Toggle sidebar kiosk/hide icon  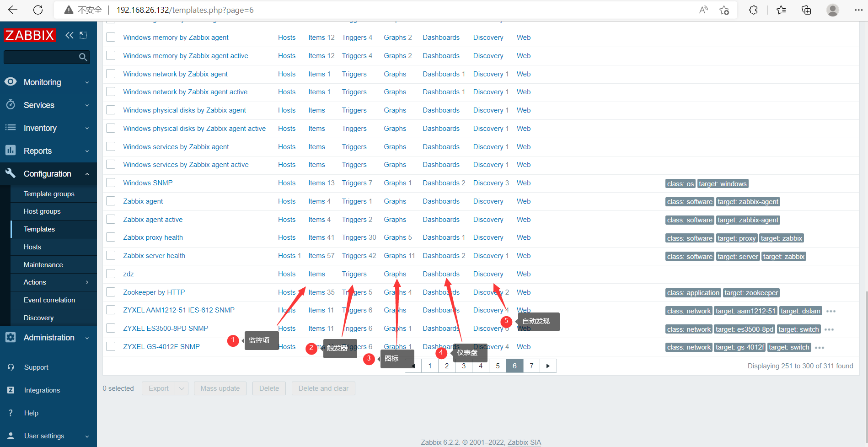click(x=83, y=35)
